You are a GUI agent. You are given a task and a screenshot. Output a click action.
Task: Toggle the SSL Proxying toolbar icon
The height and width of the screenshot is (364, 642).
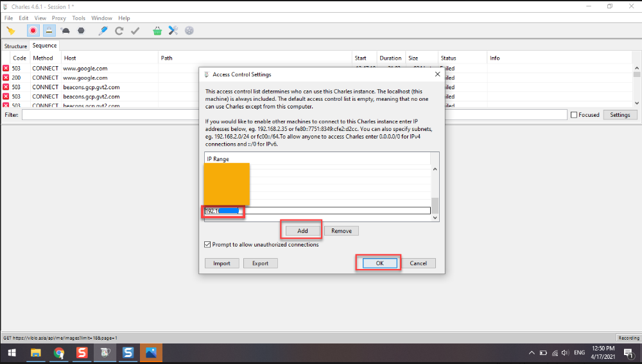(x=49, y=31)
